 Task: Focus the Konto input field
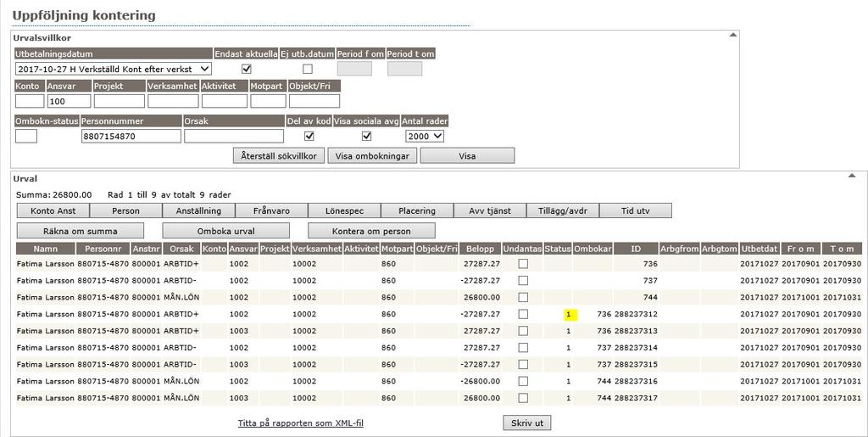pos(30,101)
